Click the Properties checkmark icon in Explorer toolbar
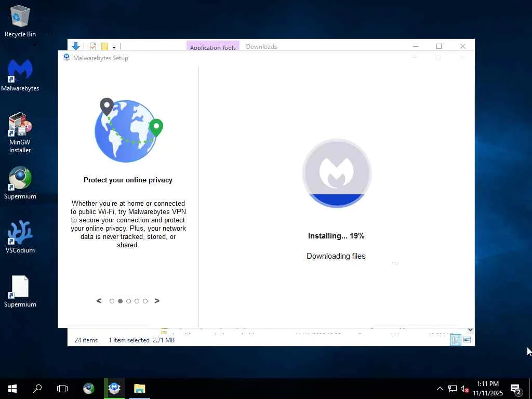The height and width of the screenshot is (399, 532). [93, 46]
